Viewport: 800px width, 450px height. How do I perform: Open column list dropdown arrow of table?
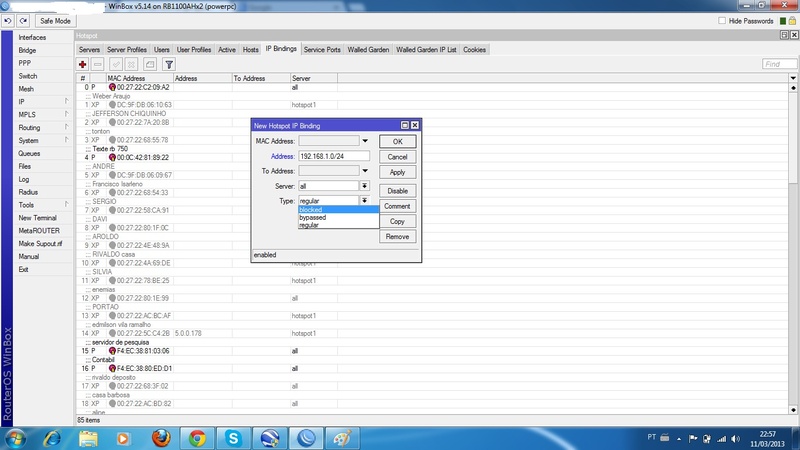point(793,78)
